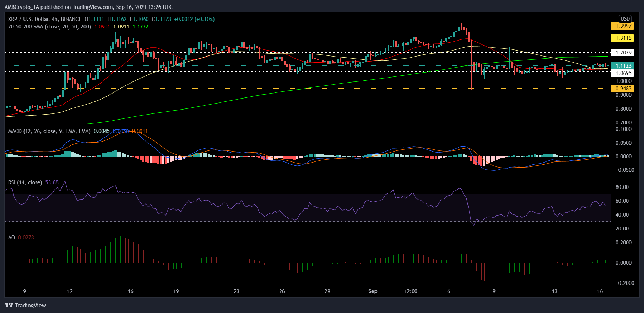Click the 16 date label at far right
This screenshot has width=644, height=313.
click(x=600, y=291)
